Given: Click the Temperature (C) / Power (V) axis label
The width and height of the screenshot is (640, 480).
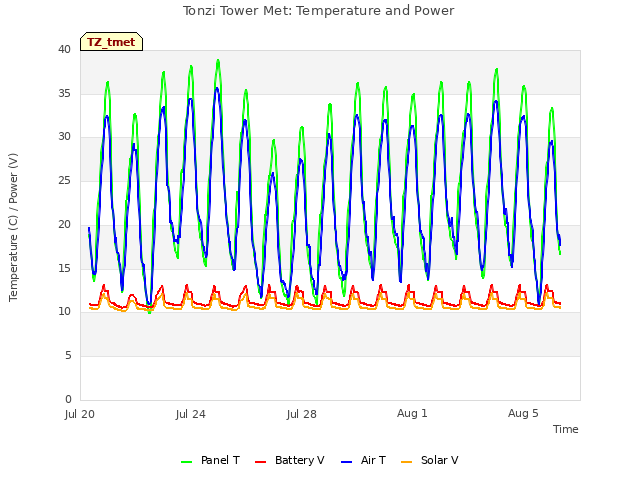Looking at the screenshot, I should click(13, 227).
